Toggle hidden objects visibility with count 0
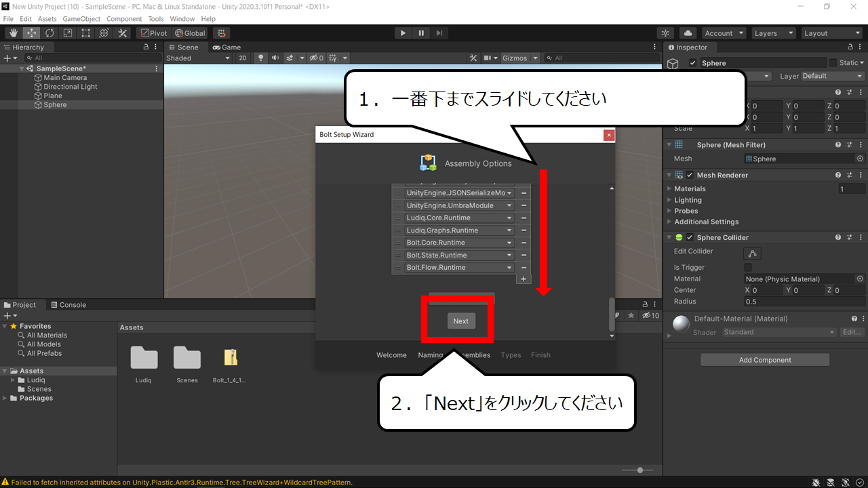The height and width of the screenshot is (488, 868). click(x=317, y=58)
